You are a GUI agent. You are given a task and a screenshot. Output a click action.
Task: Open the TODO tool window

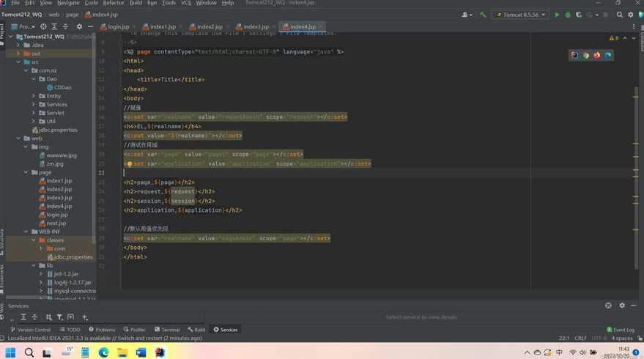tap(70, 330)
